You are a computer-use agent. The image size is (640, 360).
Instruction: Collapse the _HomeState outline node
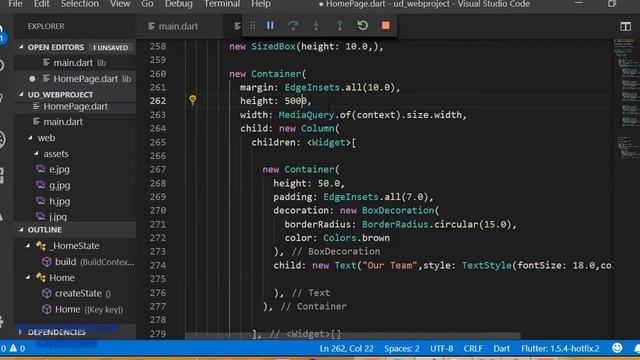(28, 246)
